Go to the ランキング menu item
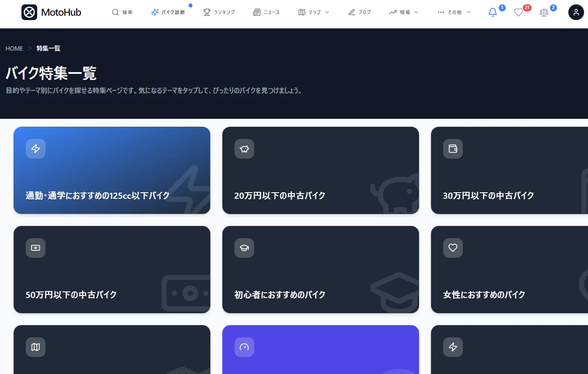Screen dimensions: 588x374 click(219, 12)
